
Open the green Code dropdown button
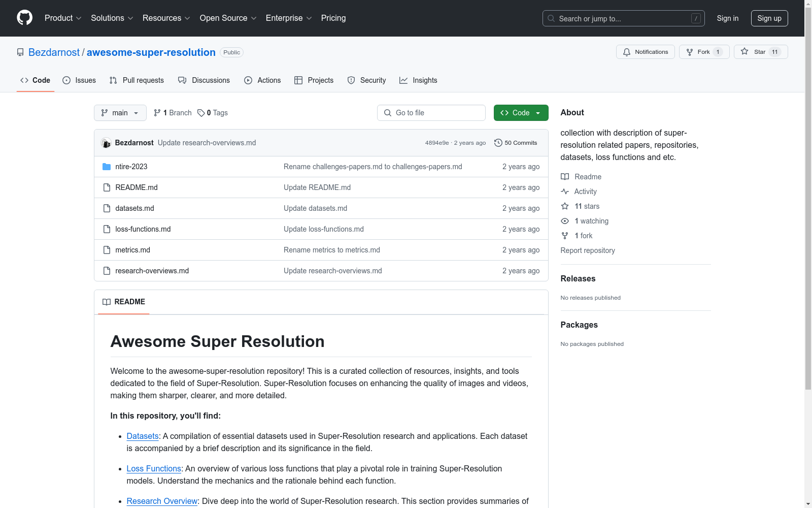[521, 113]
